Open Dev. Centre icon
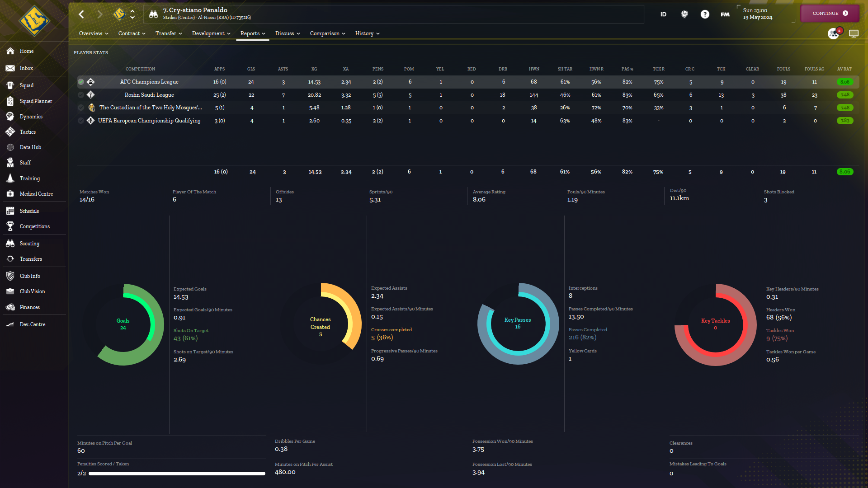This screenshot has width=868, height=488. pos(10,324)
